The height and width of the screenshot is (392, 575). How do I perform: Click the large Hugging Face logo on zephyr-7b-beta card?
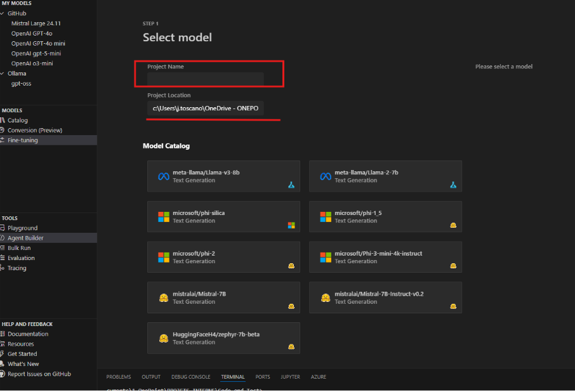tap(164, 339)
